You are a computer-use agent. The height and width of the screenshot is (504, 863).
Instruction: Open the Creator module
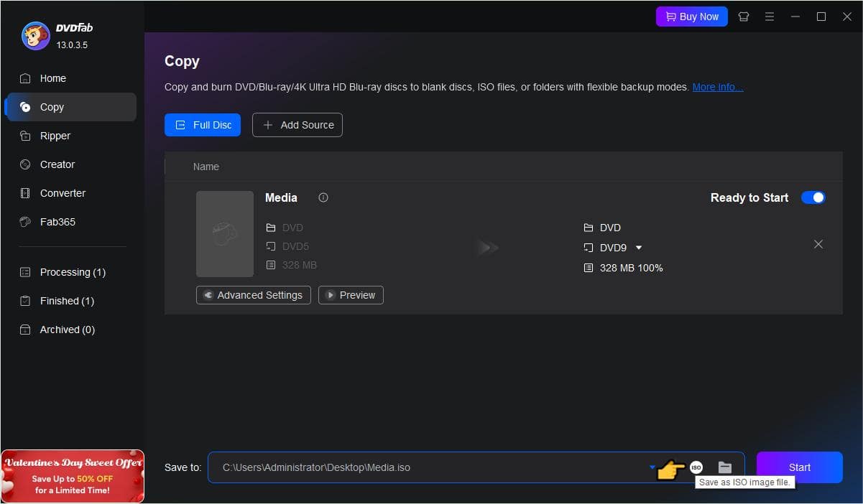pyautogui.click(x=57, y=164)
